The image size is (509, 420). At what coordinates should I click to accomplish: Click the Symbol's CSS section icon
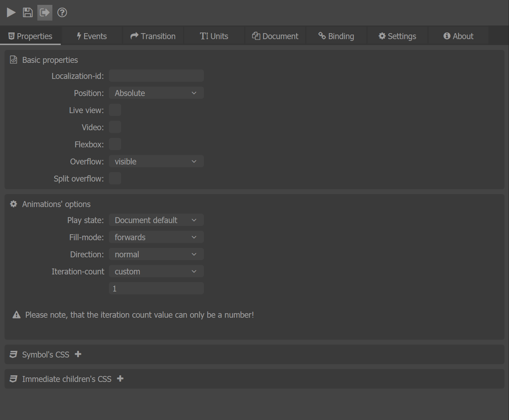(13, 354)
